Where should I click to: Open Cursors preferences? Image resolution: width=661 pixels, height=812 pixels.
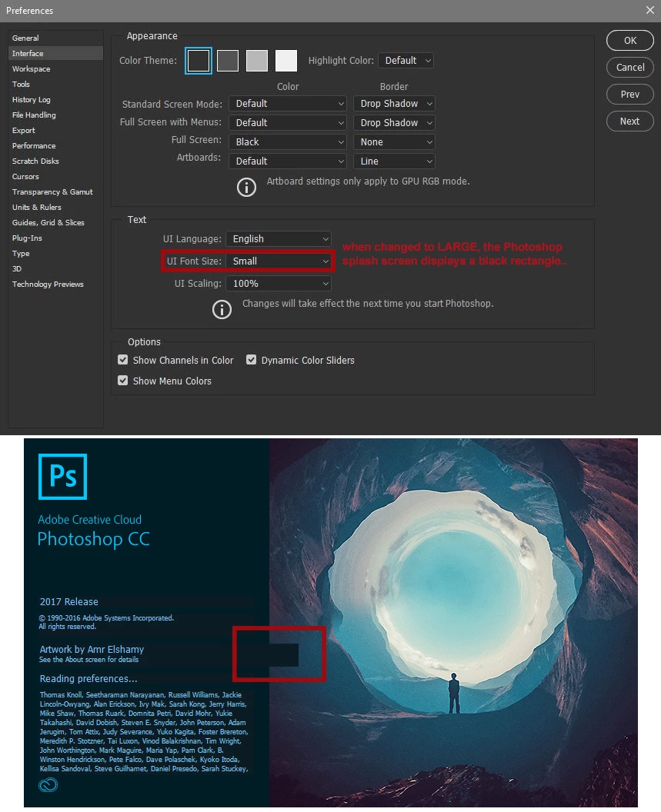[x=55, y=177]
